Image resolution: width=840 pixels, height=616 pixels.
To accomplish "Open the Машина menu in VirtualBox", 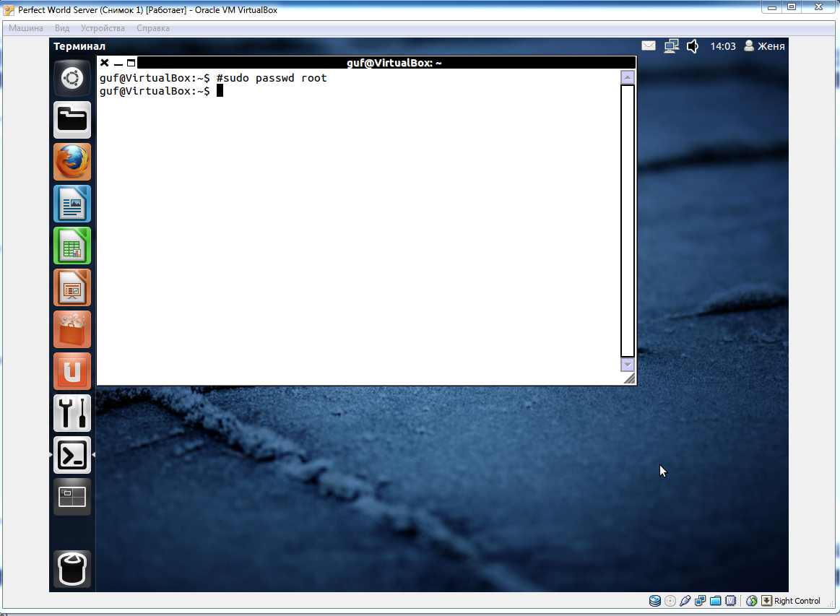I will [25, 28].
